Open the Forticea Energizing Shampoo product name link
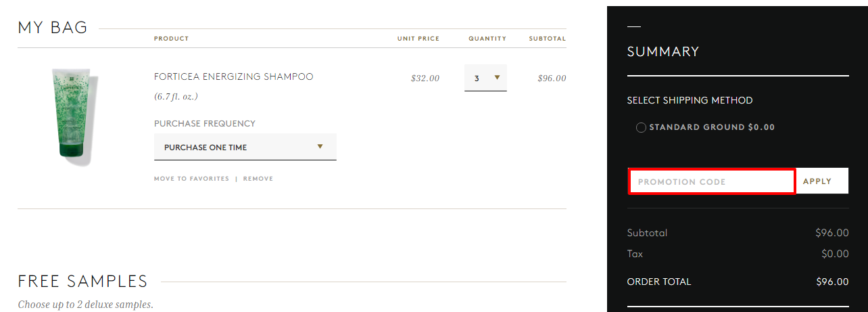 pyautogui.click(x=234, y=76)
